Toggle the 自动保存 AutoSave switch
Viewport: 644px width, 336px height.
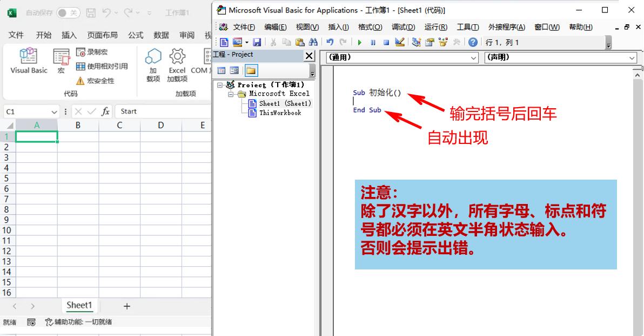click(68, 12)
